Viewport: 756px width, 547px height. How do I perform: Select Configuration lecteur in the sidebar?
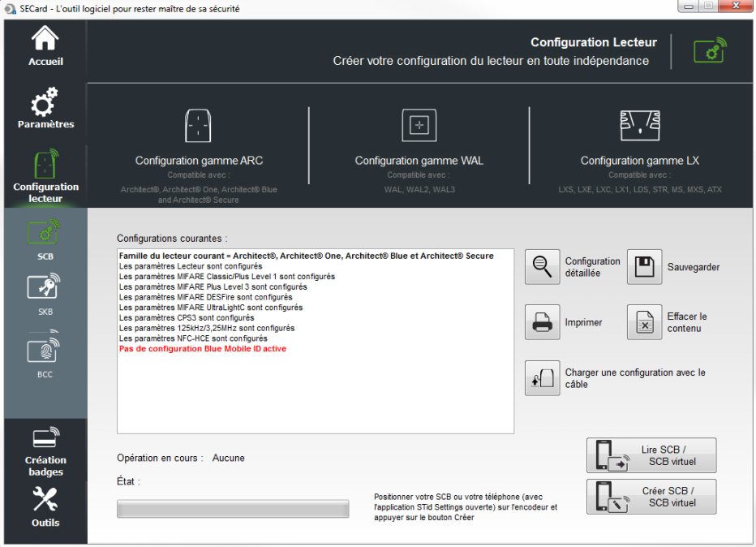pyautogui.click(x=45, y=174)
